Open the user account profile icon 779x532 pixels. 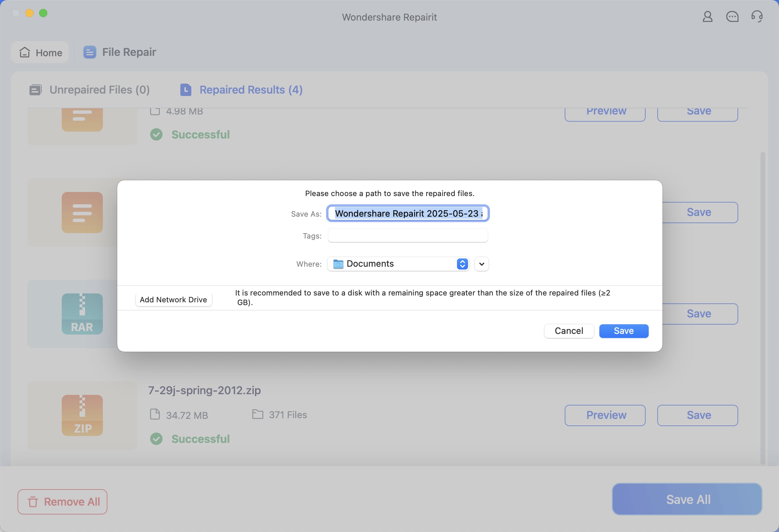pos(707,16)
